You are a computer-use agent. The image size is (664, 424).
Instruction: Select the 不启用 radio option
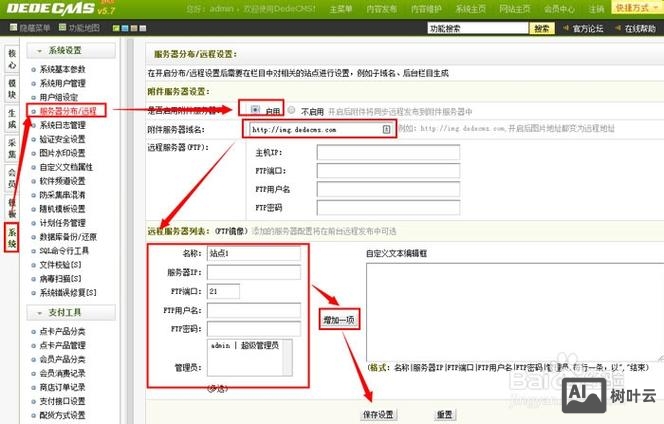[291, 110]
